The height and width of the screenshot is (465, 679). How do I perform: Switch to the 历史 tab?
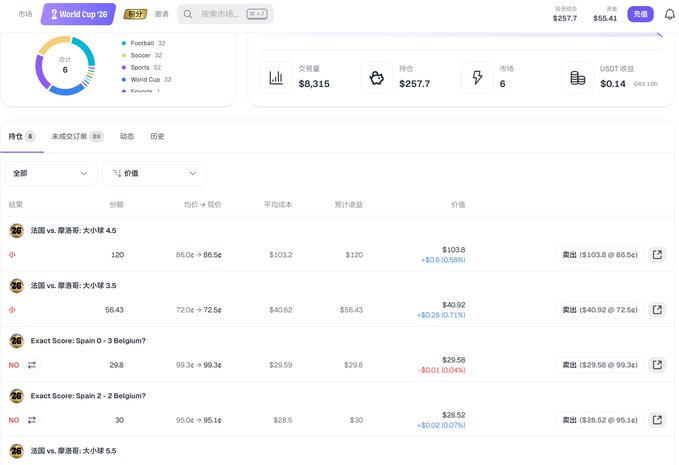[x=157, y=136]
